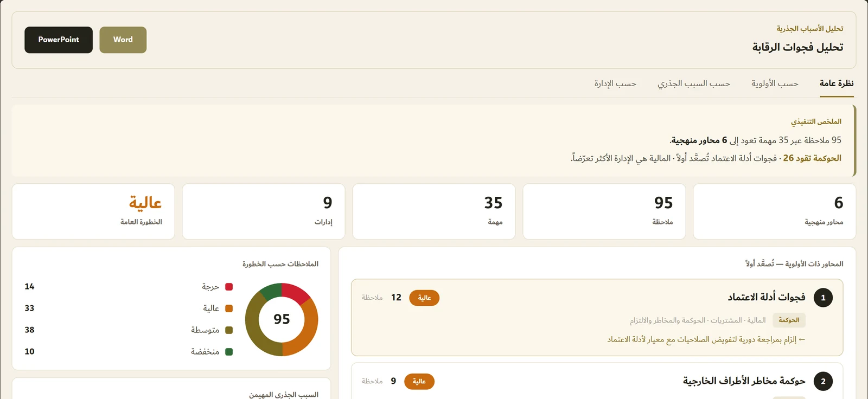Click the الملخص التنفيذي heading

[x=816, y=122]
